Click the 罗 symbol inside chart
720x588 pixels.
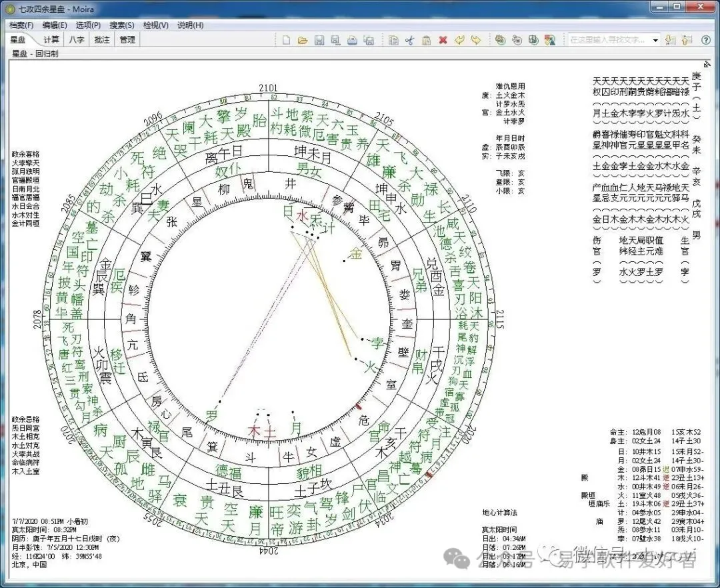coord(211,415)
